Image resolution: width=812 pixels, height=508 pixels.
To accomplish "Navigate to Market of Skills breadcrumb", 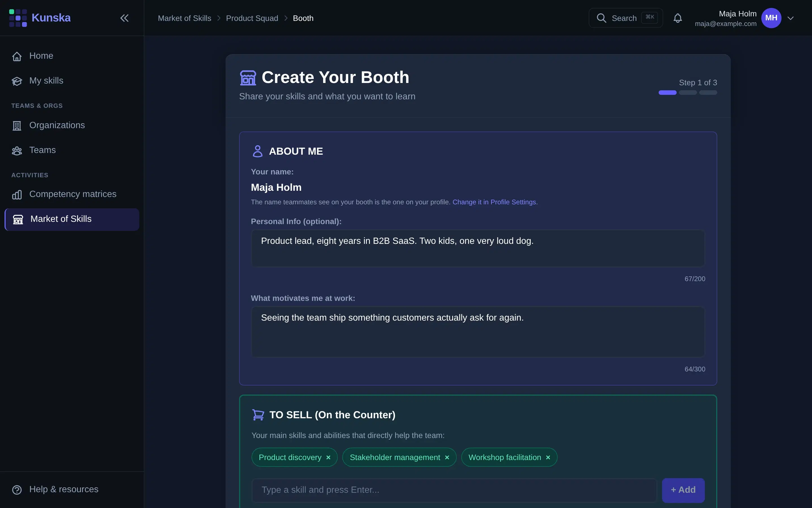I will 185,18.
